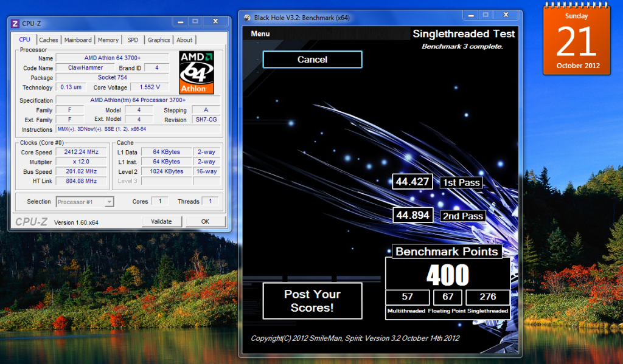Viewport: 623px width, 364px height.
Task: Select the Graphics tab
Action: (x=159, y=40)
